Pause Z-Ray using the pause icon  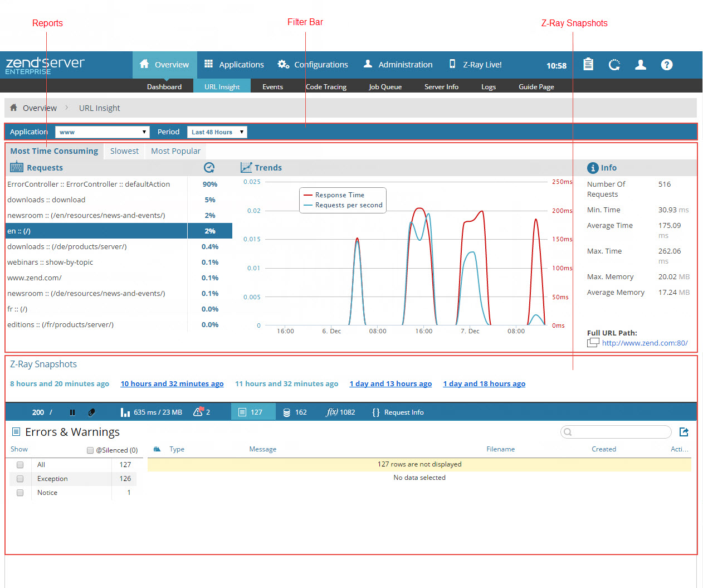pos(72,412)
